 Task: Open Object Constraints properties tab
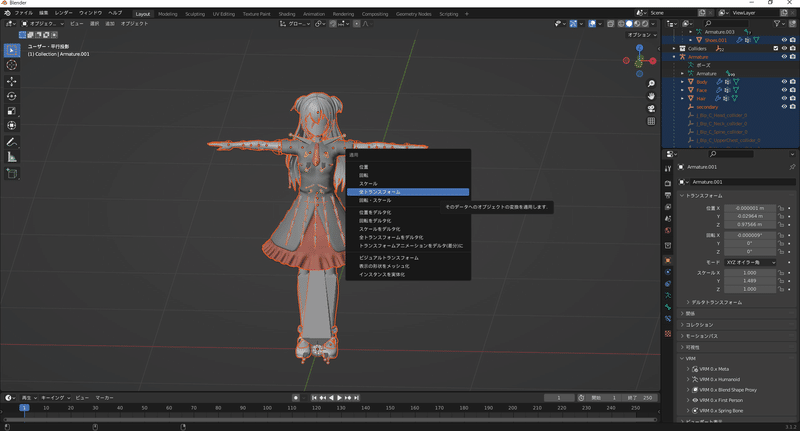(668, 284)
